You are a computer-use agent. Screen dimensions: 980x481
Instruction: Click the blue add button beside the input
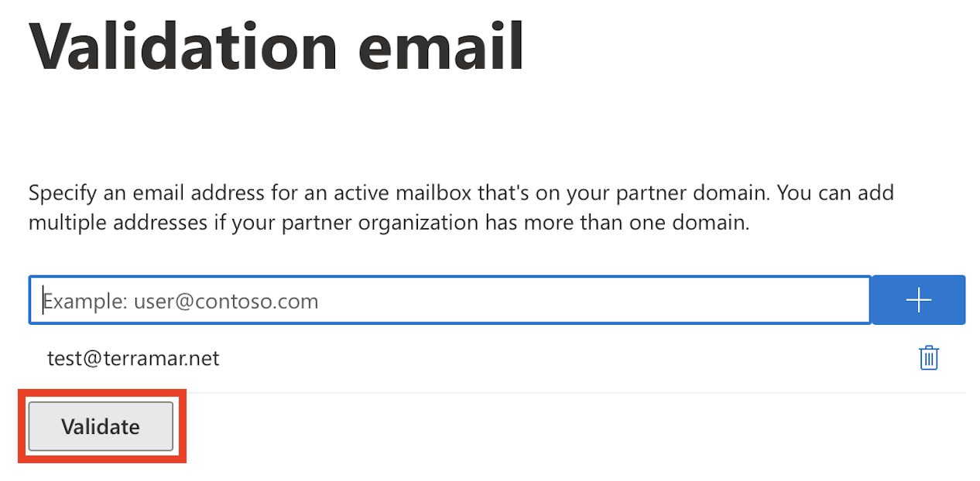918,300
